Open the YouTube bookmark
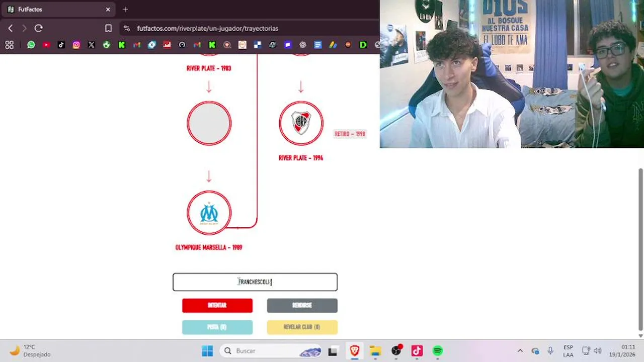The image size is (644, 362). pos(46,45)
